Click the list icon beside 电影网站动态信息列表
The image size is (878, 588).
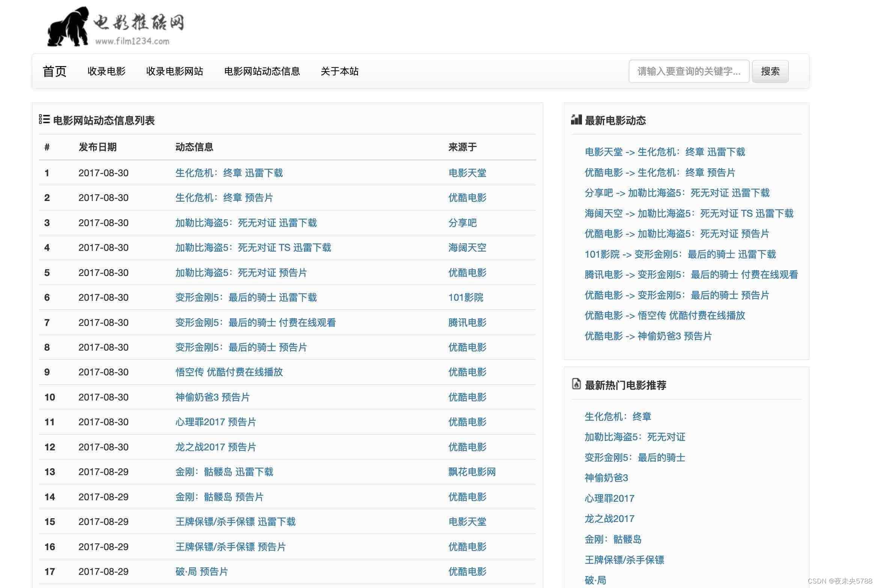point(44,120)
